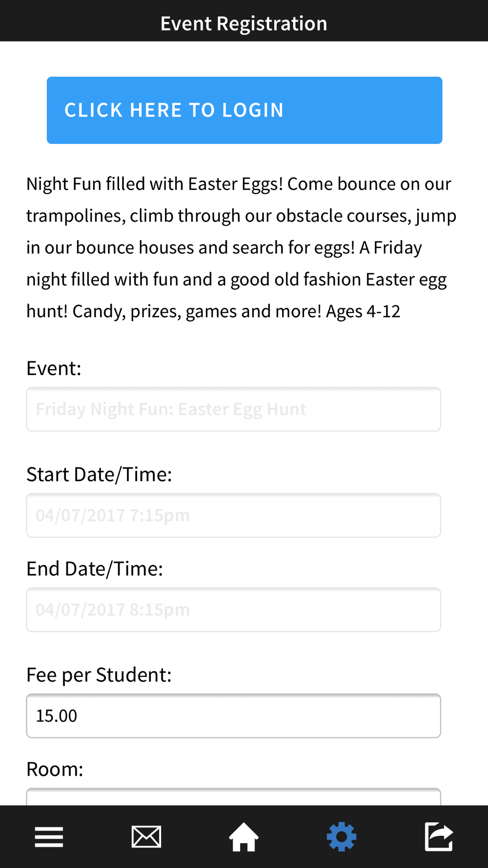
Task: Click the 'Fee per Student:' label
Action: coord(99,675)
